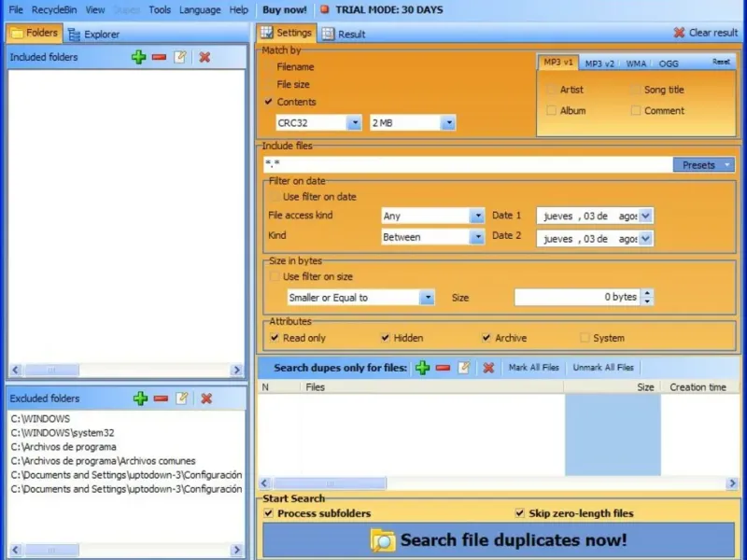Enable the System attribute
This screenshot has height=560, width=747.
(x=585, y=338)
